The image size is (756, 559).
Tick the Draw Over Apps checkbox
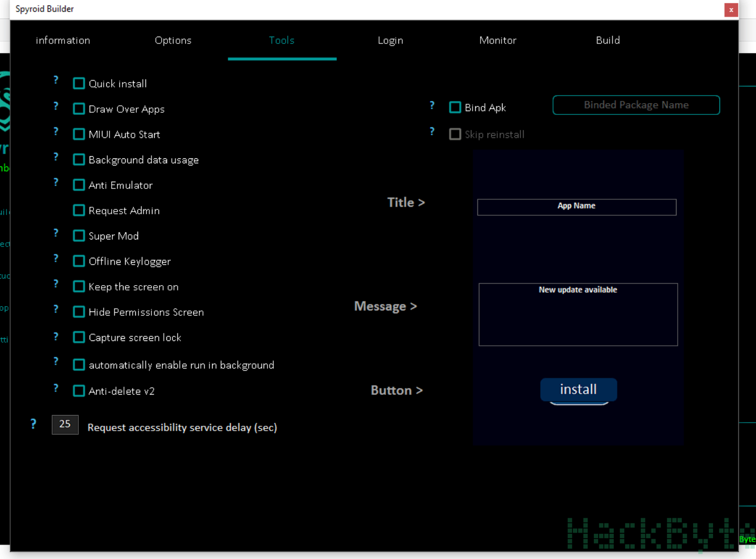pyautogui.click(x=79, y=108)
